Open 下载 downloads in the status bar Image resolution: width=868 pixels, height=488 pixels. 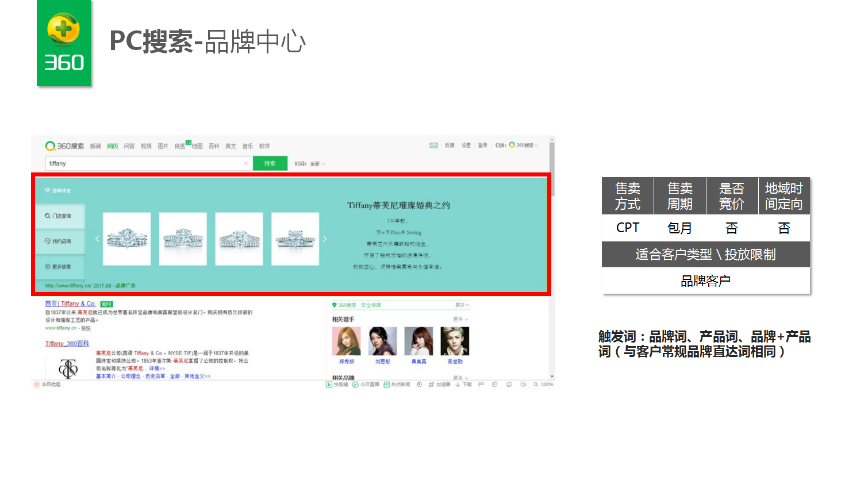[x=464, y=385]
